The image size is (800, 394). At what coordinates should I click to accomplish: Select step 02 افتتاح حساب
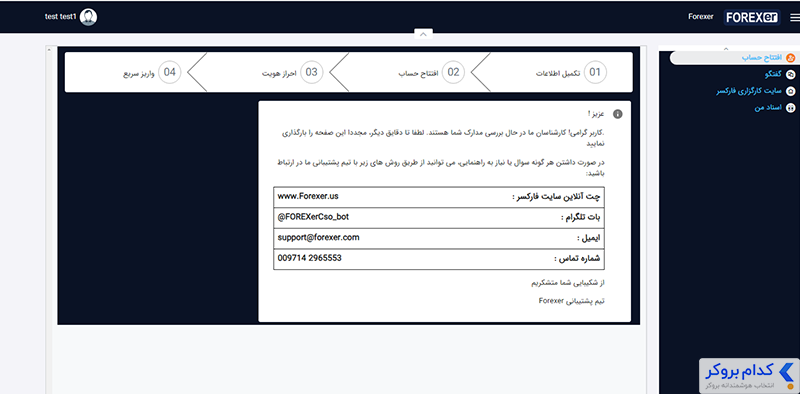coord(432,72)
